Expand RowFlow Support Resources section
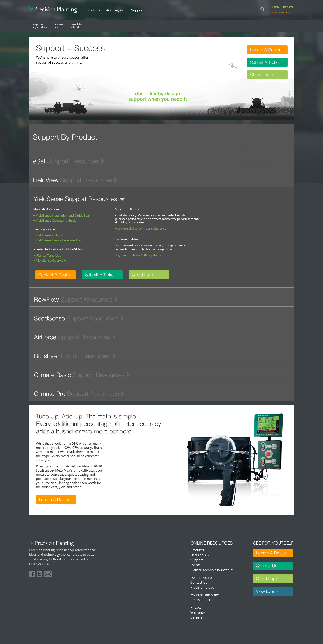Viewport: 323px width, 644px height. [x=76, y=299]
